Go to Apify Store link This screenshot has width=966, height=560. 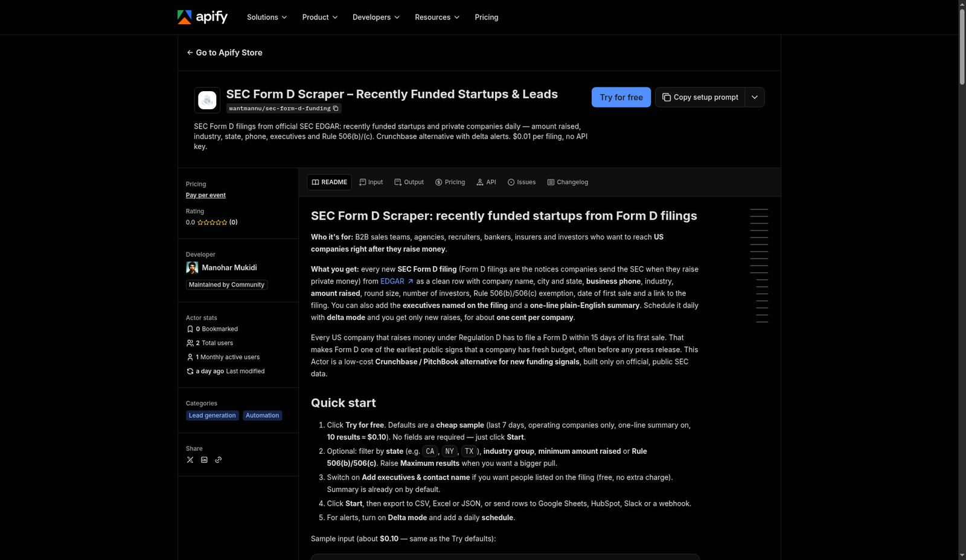click(225, 52)
